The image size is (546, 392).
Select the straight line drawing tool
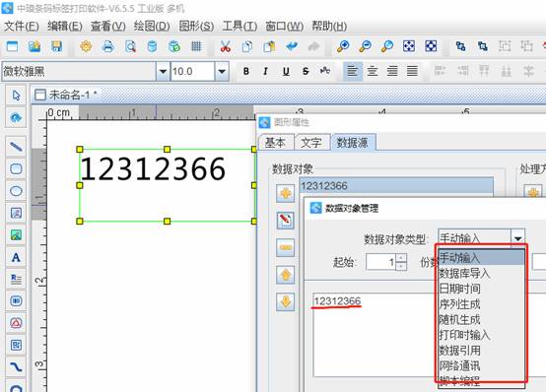(x=16, y=147)
